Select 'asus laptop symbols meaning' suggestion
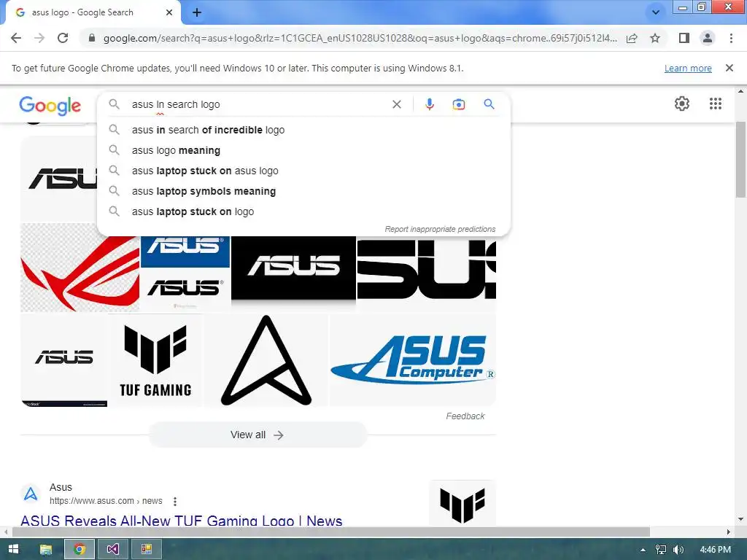747x560 pixels. [303, 192]
